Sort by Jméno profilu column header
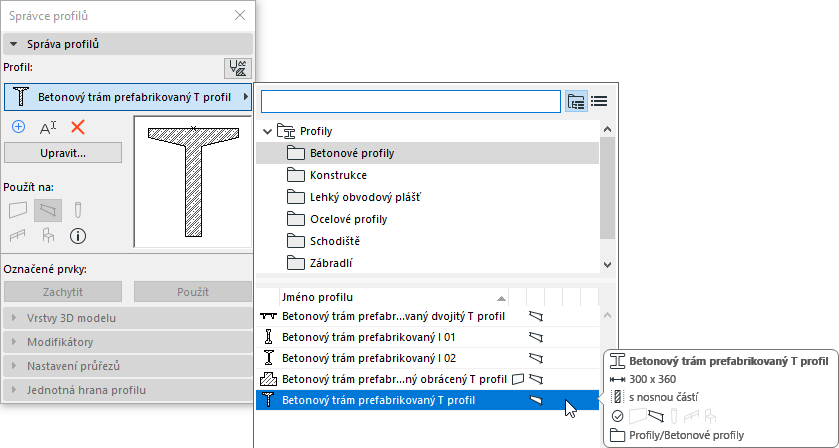The image size is (839, 448). click(x=394, y=298)
